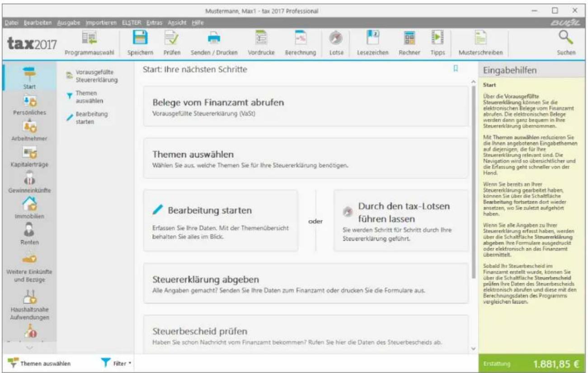
Task: Click scrollbar down arrow in main content
Action: 474,349
